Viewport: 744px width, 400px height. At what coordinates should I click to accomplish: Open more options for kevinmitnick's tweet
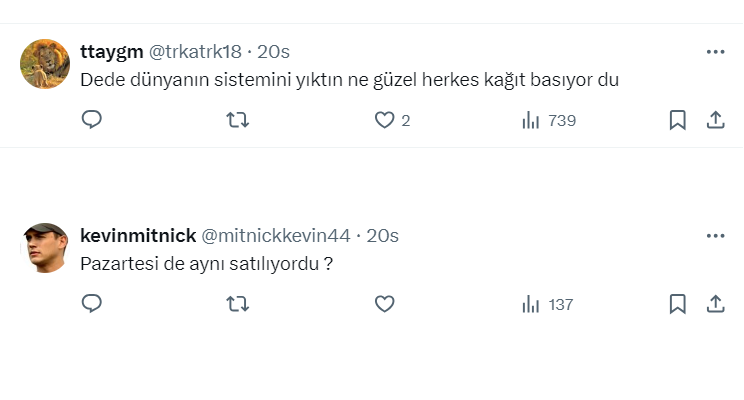[x=715, y=236]
